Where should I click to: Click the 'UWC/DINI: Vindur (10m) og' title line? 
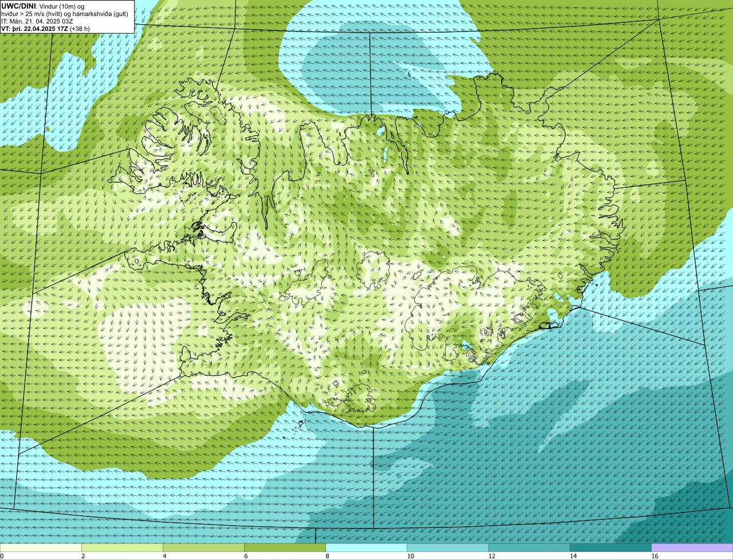(42, 6)
